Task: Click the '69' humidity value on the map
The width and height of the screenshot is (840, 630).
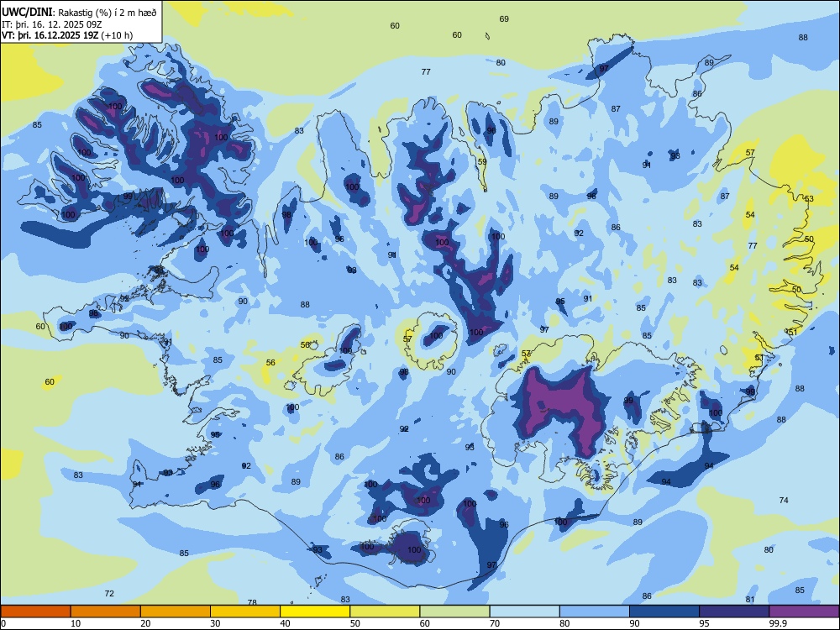Action: [504, 18]
